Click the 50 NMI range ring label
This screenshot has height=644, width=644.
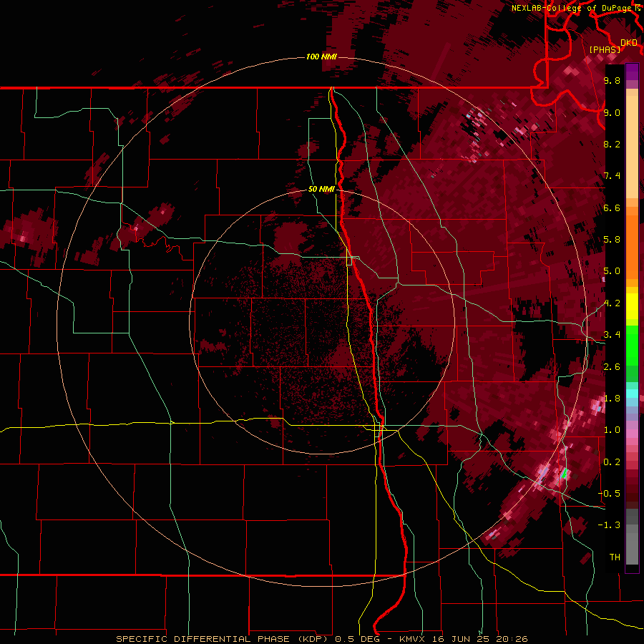[321, 189]
